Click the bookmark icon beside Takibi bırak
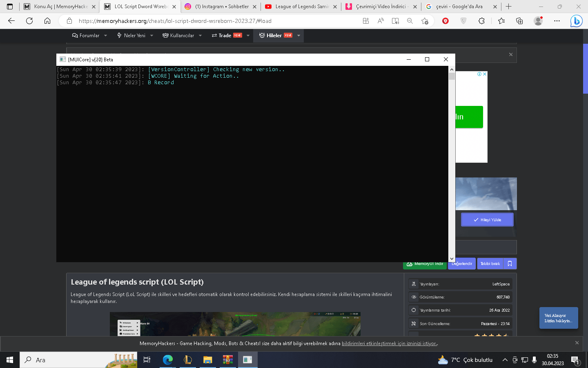Image resolution: width=588 pixels, height=368 pixels. 510,264
